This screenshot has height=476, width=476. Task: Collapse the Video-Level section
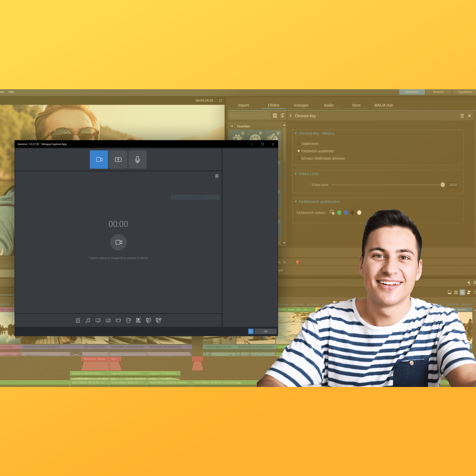tap(296, 174)
